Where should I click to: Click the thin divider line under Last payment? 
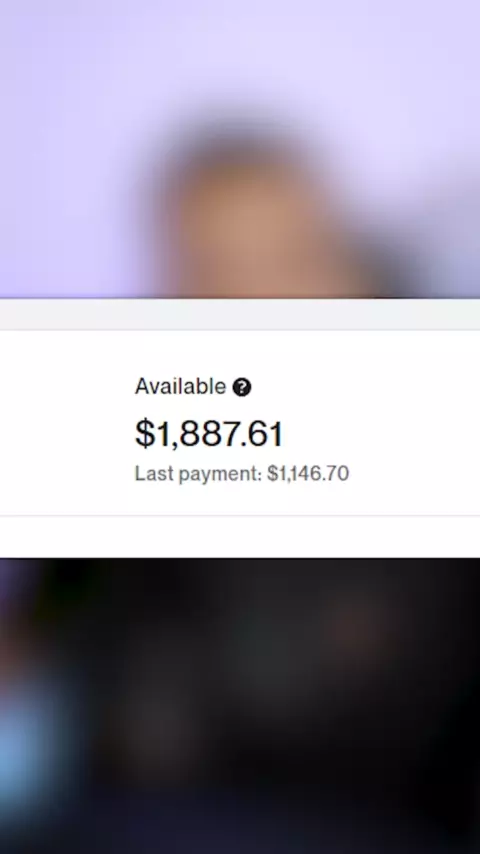240,515
